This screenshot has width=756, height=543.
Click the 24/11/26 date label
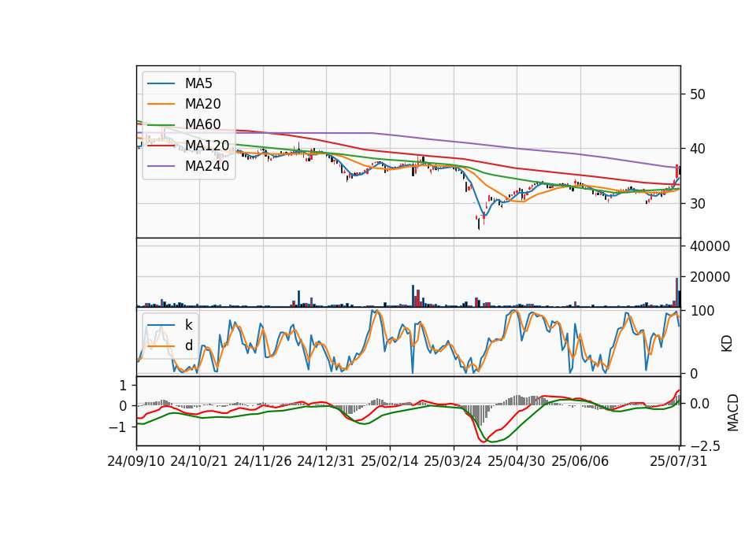click(x=263, y=461)
